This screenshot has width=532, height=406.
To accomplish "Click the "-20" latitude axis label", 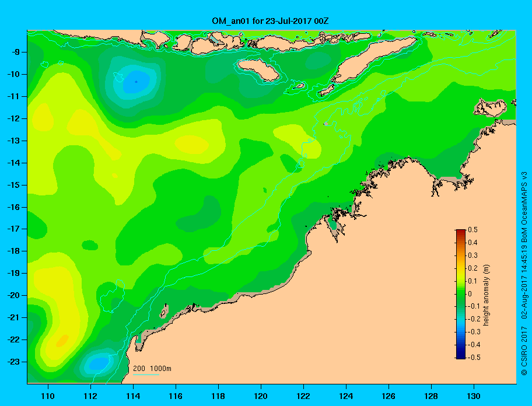I will coord(14,295).
